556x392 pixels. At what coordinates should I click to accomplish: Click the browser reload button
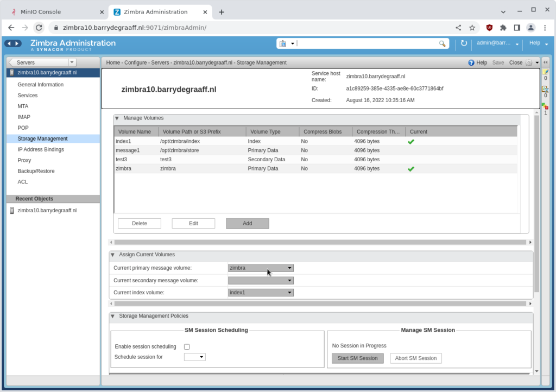coord(39,28)
